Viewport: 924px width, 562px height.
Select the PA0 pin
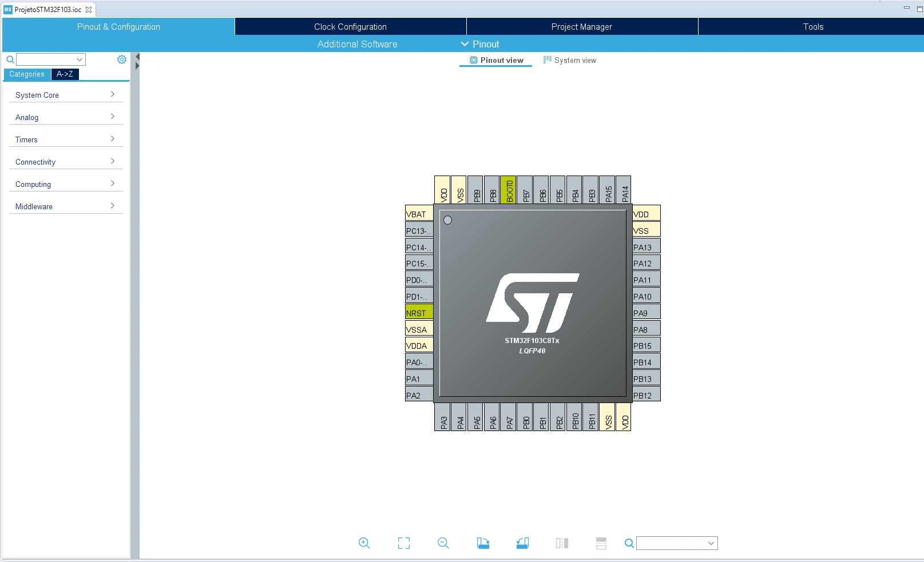tap(419, 362)
